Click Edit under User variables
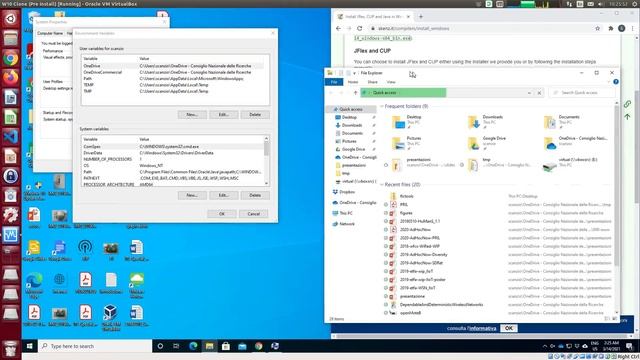The image size is (640, 360). point(223,115)
